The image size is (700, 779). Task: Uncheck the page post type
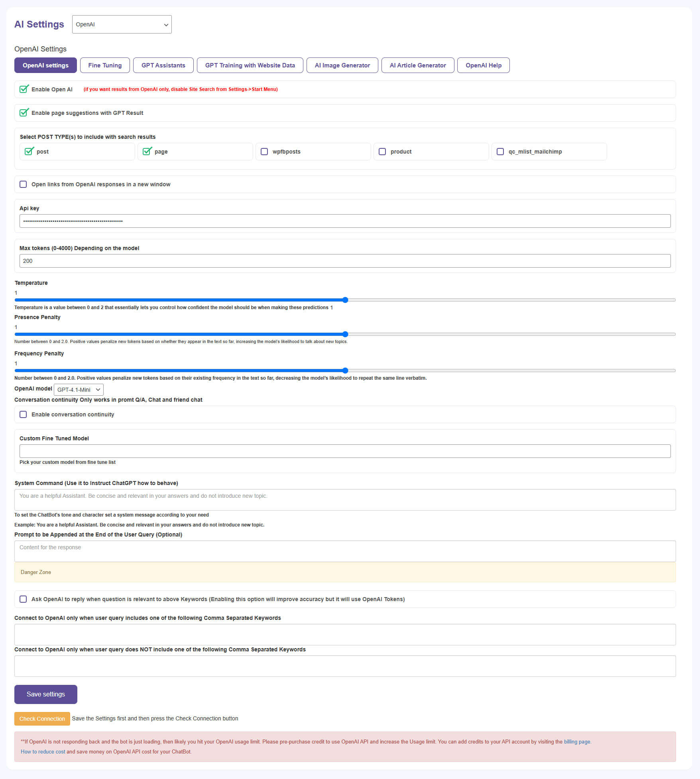coord(147,152)
